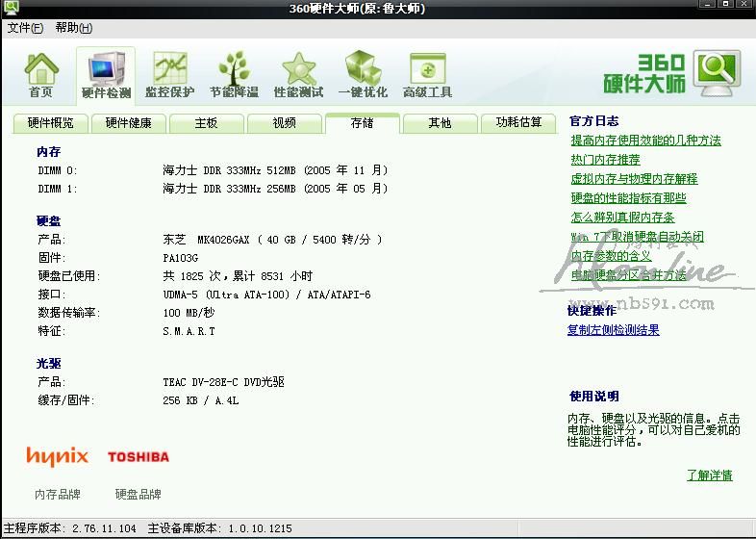Select the 存储 storage tab

click(362, 123)
